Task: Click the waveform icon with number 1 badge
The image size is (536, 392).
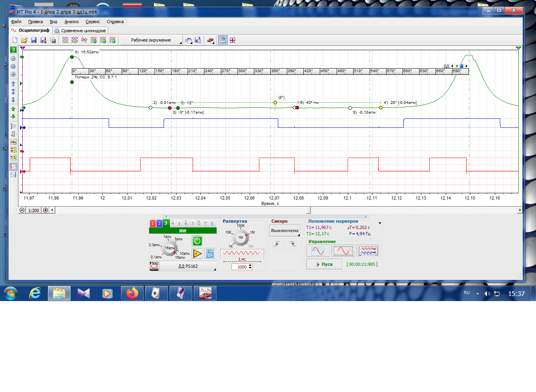Action: tap(103, 40)
